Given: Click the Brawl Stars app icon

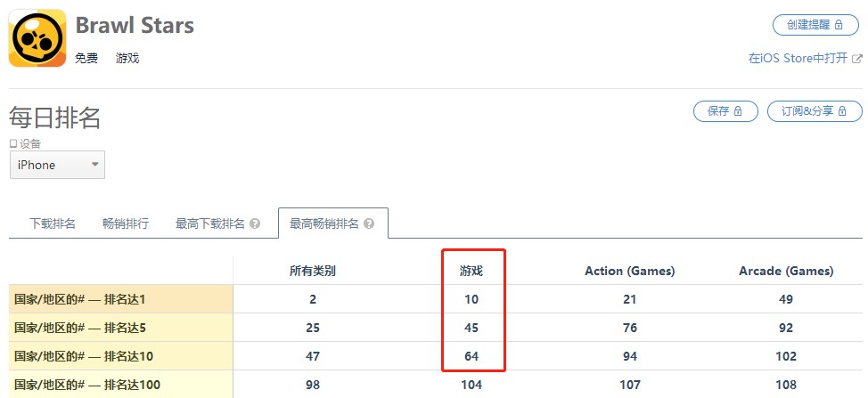Looking at the screenshot, I should 37,38.
